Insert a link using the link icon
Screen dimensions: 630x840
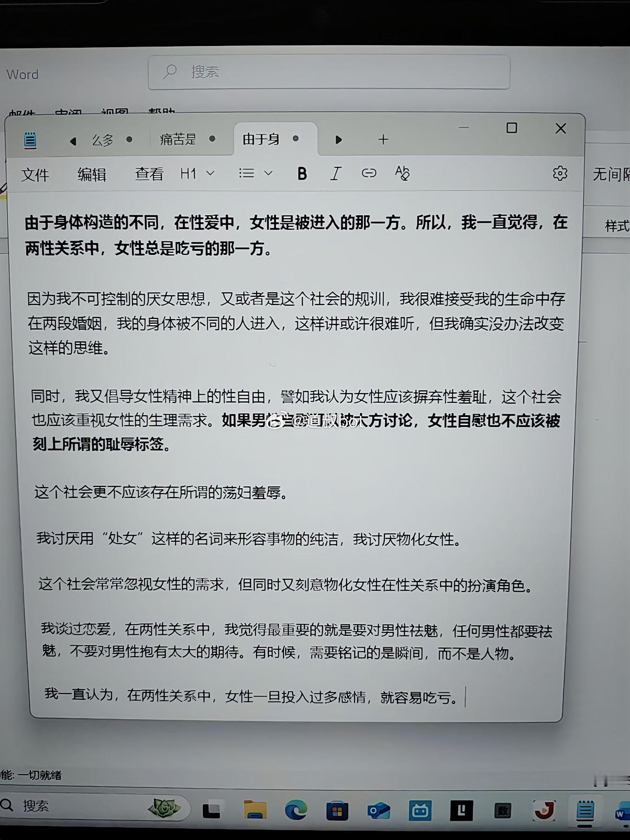(369, 173)
